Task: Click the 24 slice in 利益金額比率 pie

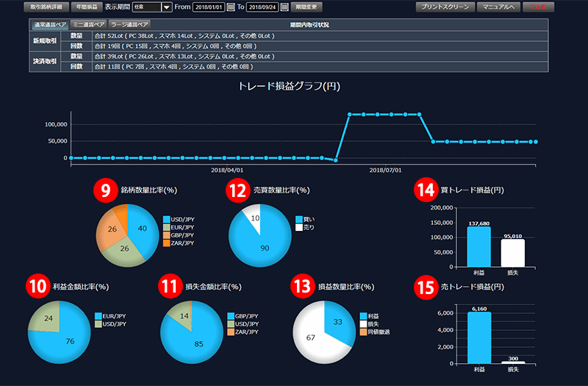Action: 47,318
